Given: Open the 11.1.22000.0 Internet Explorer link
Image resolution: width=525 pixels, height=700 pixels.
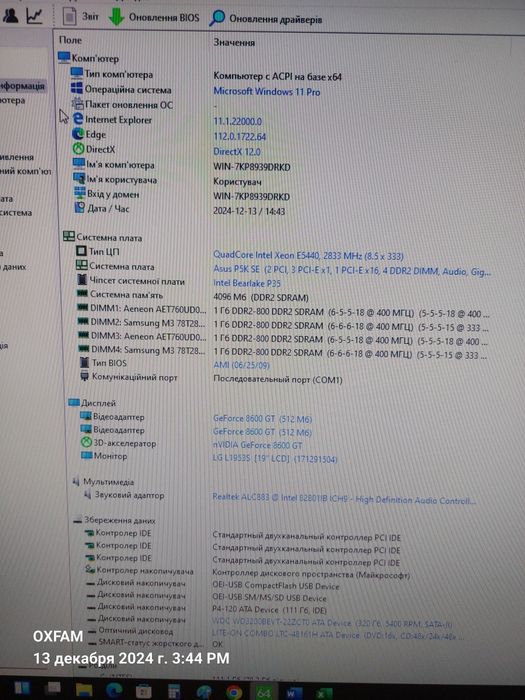Looking at the screenshot, I should pyautogui.click(x=238, y=121).
